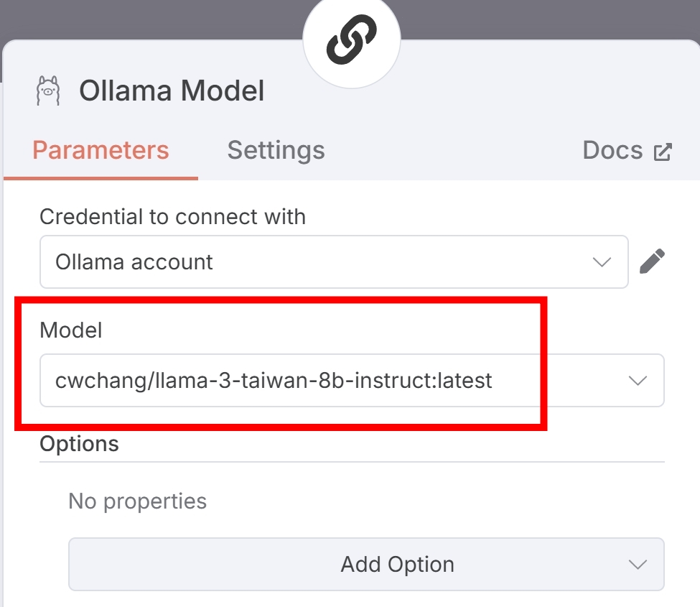Screen dimensions: 700x607
Task: Click the chevron in the Add Option button
Action: pyautogui.click(x=638, y=564)
